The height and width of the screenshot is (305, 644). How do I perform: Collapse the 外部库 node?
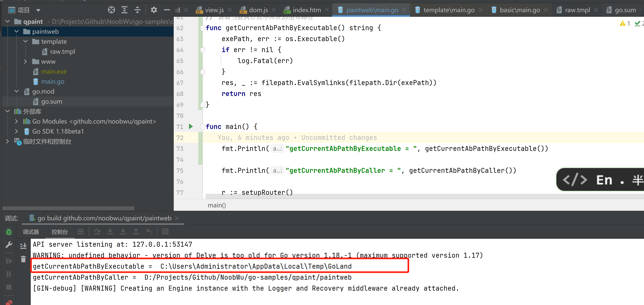pyautogui.click(x=8, y=111)
